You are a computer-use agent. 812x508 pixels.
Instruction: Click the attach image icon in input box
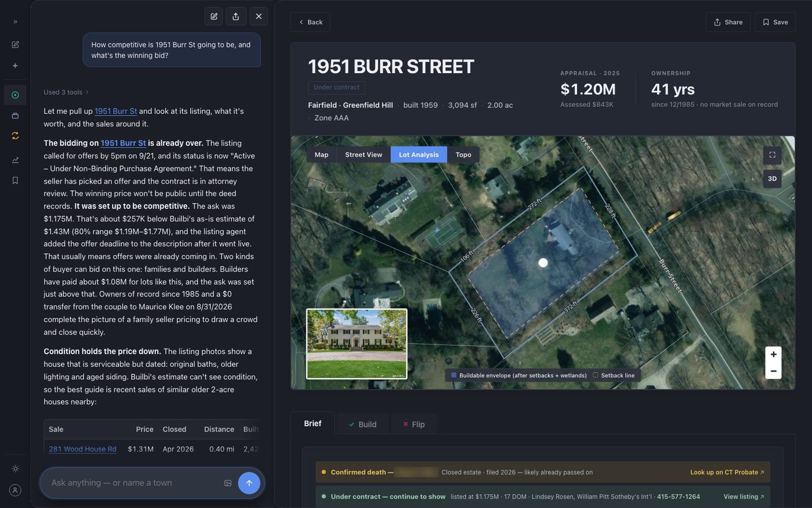point(228,483)
